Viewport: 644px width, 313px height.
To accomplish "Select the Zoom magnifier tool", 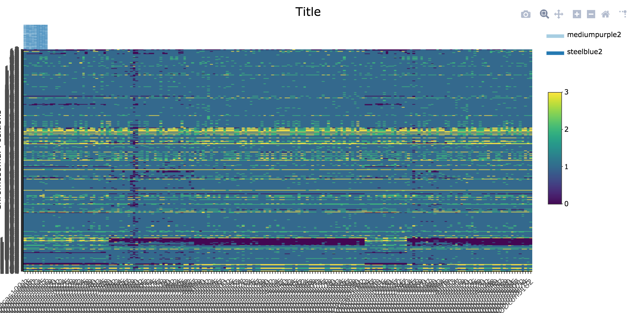I will click(x=544, y=14).
